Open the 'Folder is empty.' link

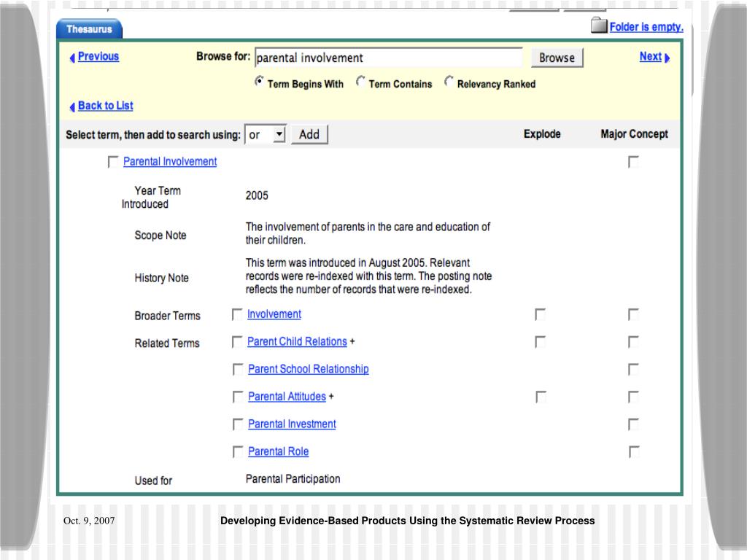click(x=646, y=27)
